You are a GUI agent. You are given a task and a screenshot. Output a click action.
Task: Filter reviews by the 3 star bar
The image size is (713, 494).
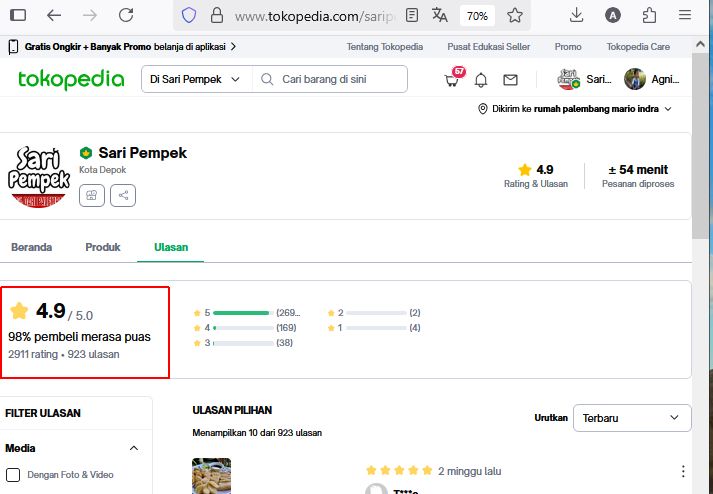[x=243, y=343]
